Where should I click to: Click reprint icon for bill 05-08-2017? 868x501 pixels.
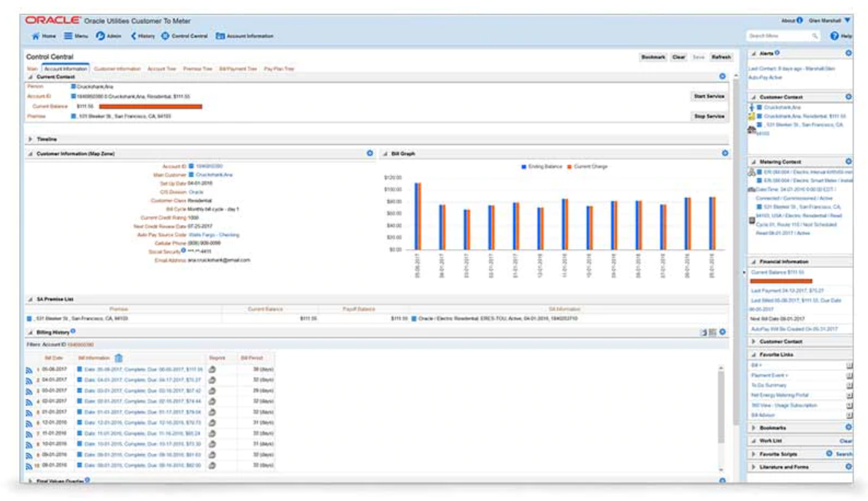click(212, 370)
